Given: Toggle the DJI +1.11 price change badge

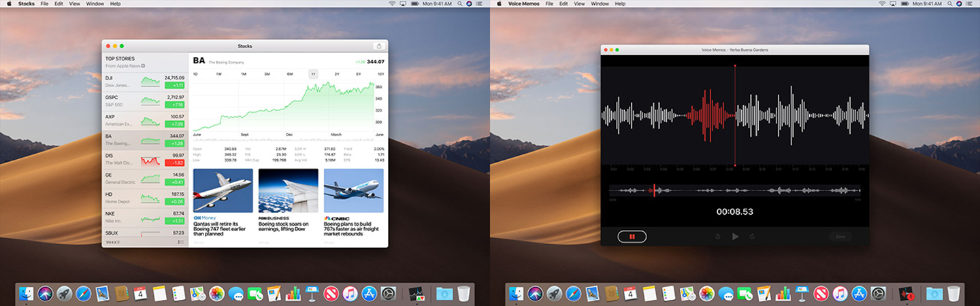Looking at the screenshot, I should point(175,86).
